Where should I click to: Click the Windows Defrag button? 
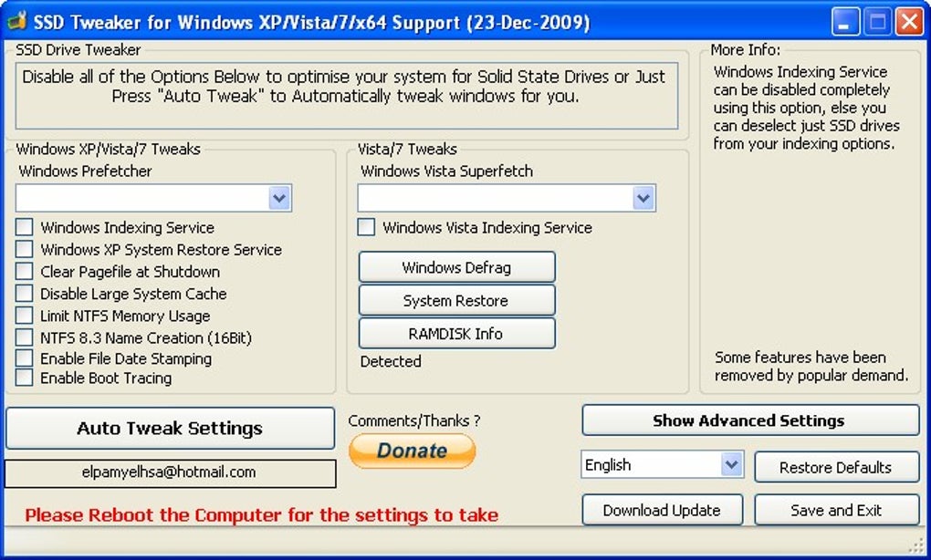[x=456, y=267]
